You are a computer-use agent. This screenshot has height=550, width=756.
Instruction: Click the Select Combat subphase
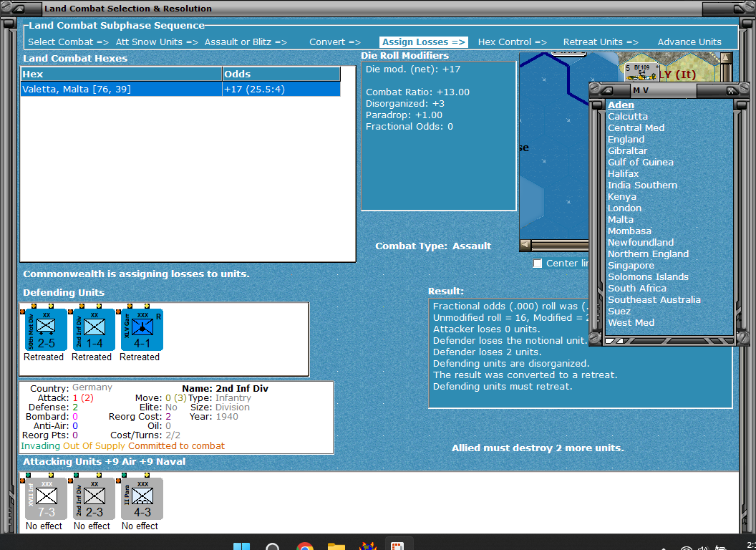click(68, 42)
